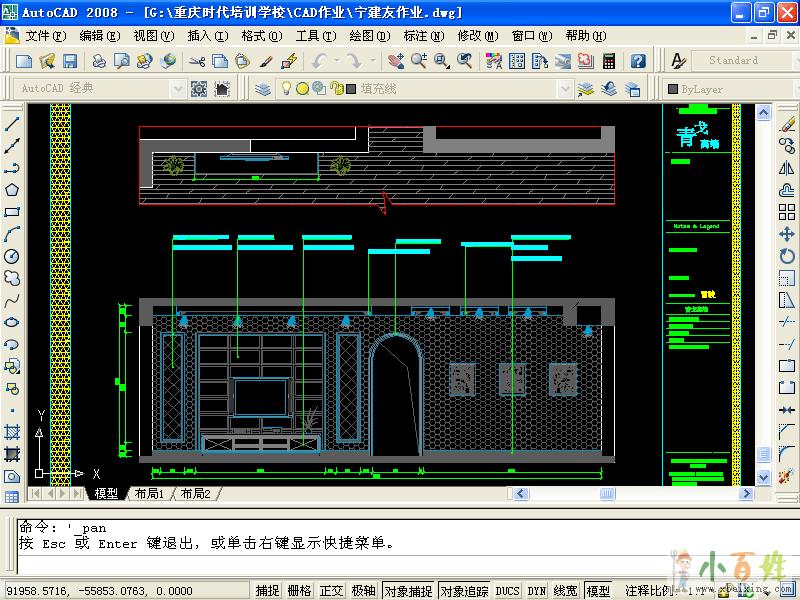Select the Circle drawing tool
The width and height of the screenshot is (800, 600).
point(12,256)
